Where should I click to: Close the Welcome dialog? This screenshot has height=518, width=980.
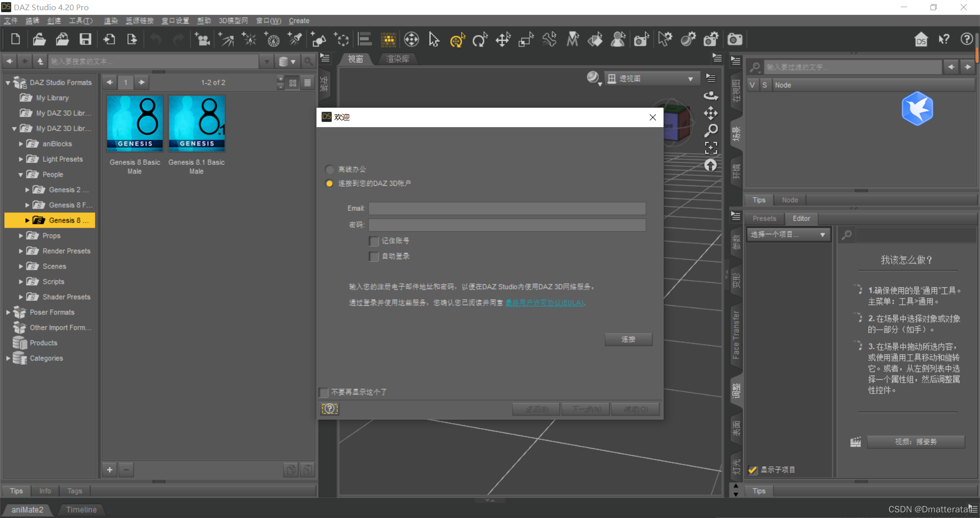click(x=652, y=117)
